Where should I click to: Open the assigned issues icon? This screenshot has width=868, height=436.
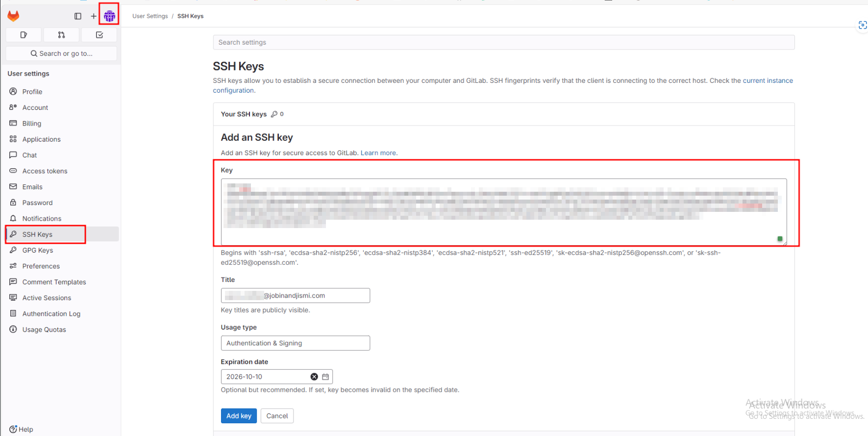coord(24,35)
